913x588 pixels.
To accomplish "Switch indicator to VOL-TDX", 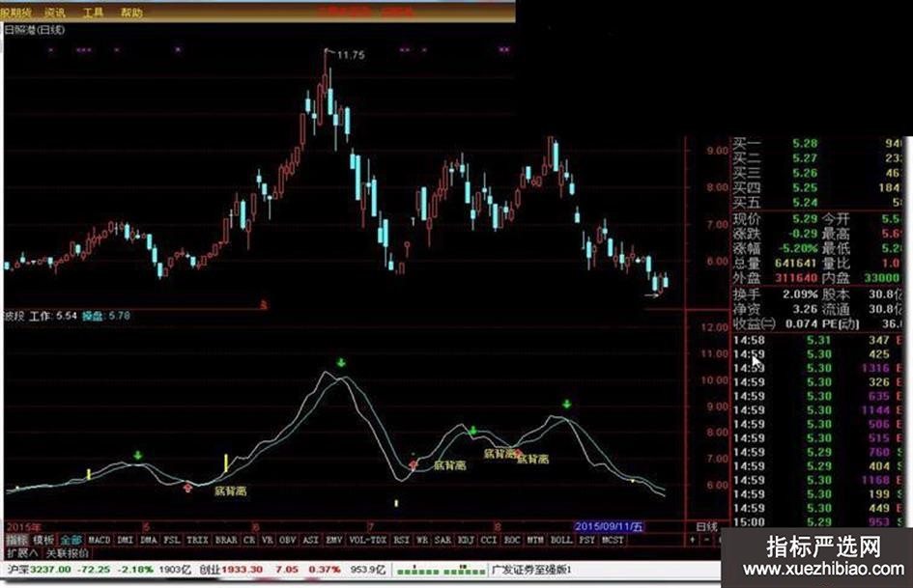I will tap(367, 541).
